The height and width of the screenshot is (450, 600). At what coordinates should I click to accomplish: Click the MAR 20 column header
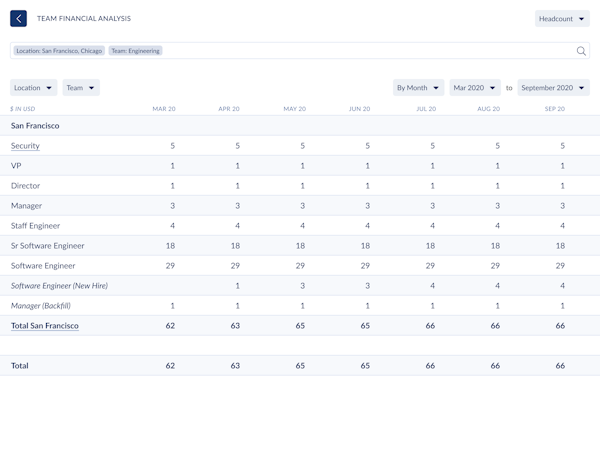click(x=164, y=108)
